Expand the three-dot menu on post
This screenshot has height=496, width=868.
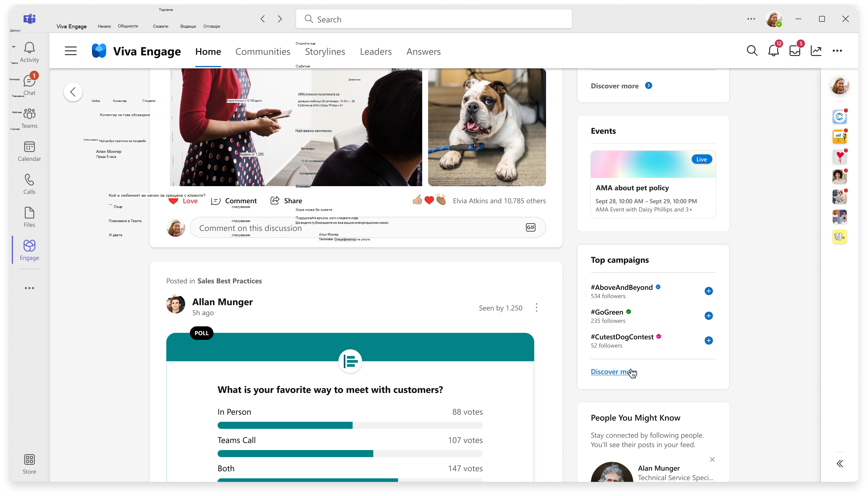pyautogui.click(x=535, y=307)
